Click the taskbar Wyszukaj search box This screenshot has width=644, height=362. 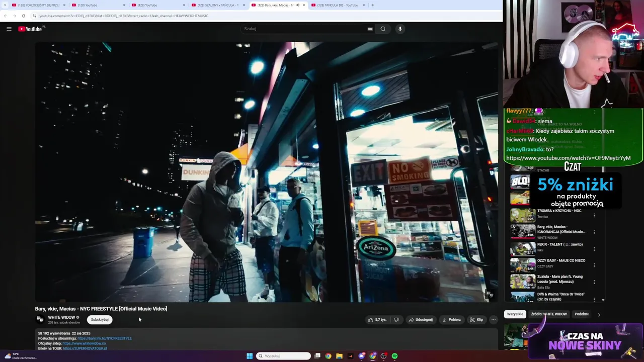284,356
